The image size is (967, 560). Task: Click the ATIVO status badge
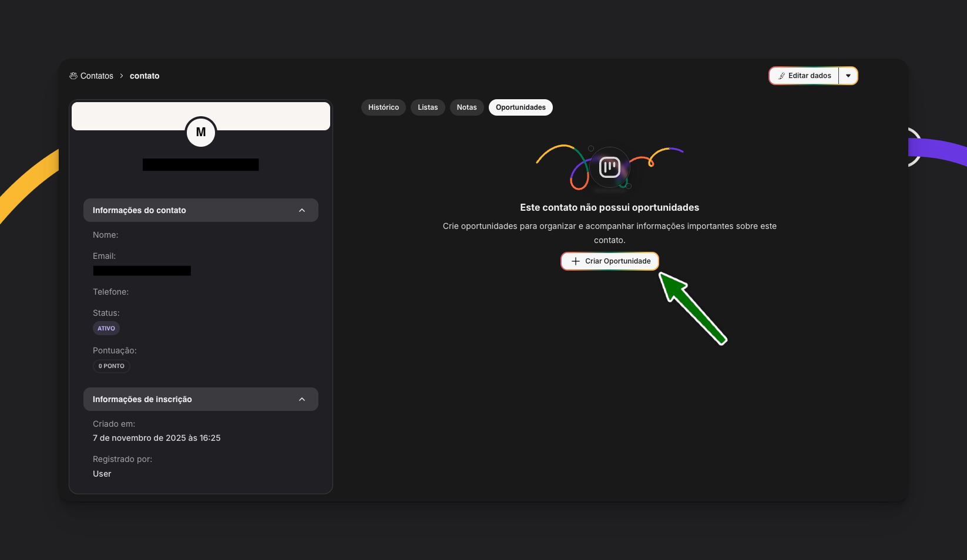tap(106, 328)
